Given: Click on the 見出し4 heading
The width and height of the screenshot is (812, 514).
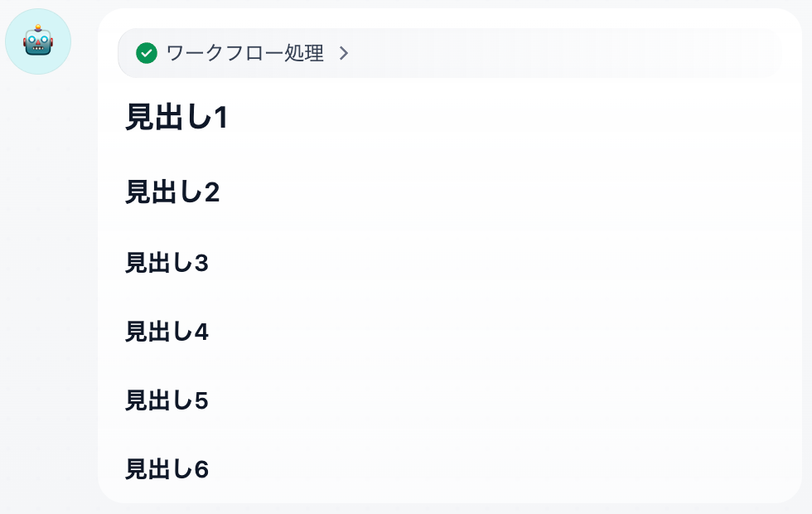Looking at the screenshot, I should click(x=167, y=332).
